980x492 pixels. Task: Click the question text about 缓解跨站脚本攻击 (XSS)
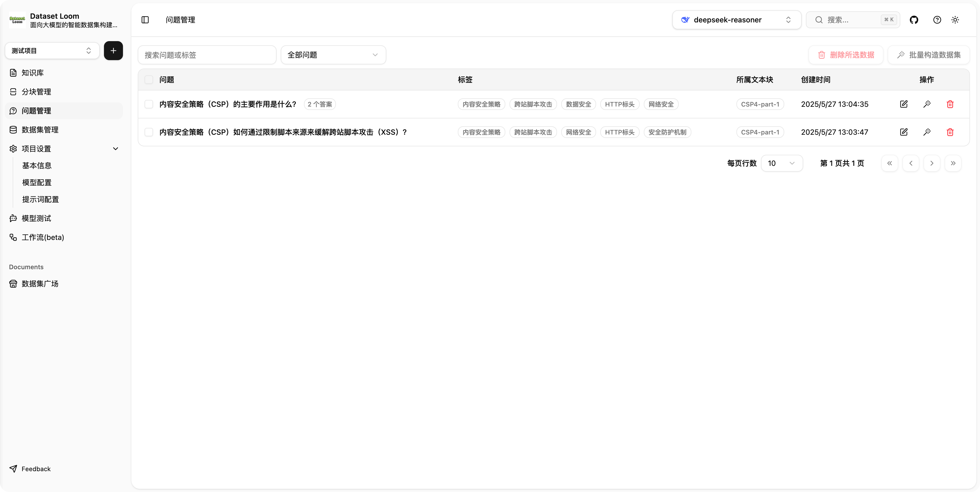click(283, 132)
